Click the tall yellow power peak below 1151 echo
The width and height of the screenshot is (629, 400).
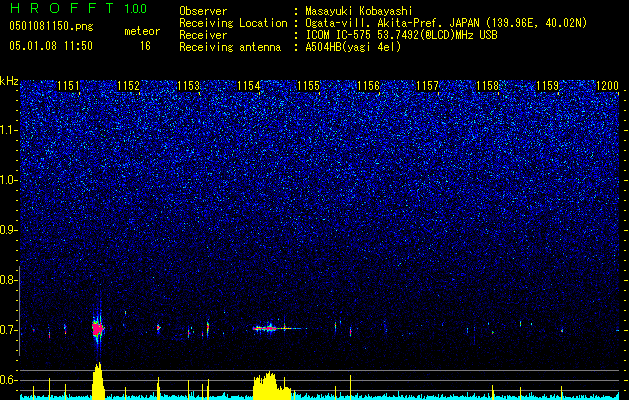coord(98,381)
